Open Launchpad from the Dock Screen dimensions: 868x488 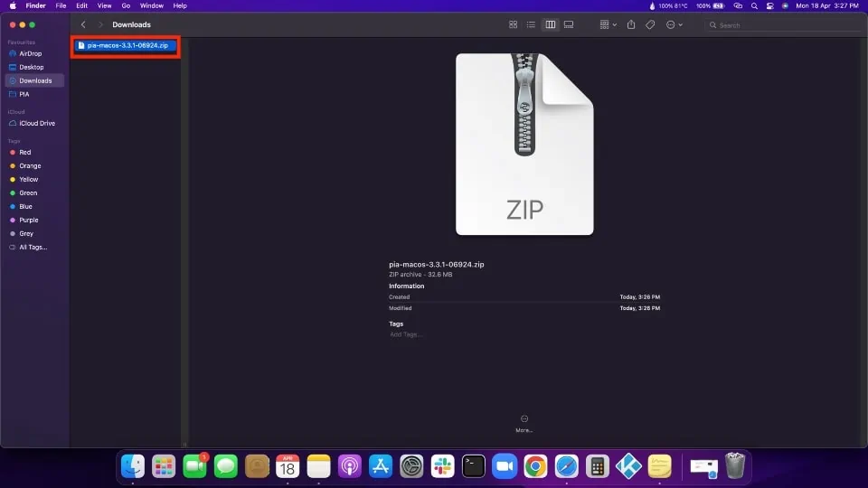pos(164,466)
